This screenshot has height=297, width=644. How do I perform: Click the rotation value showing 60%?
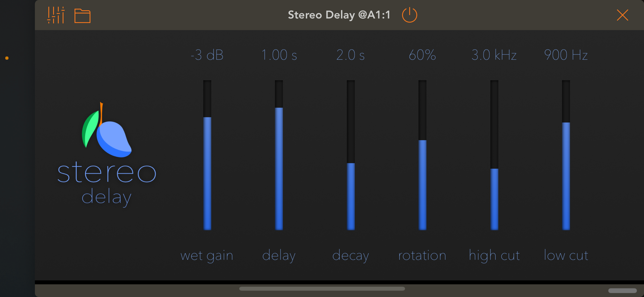[x=422, y=55]
